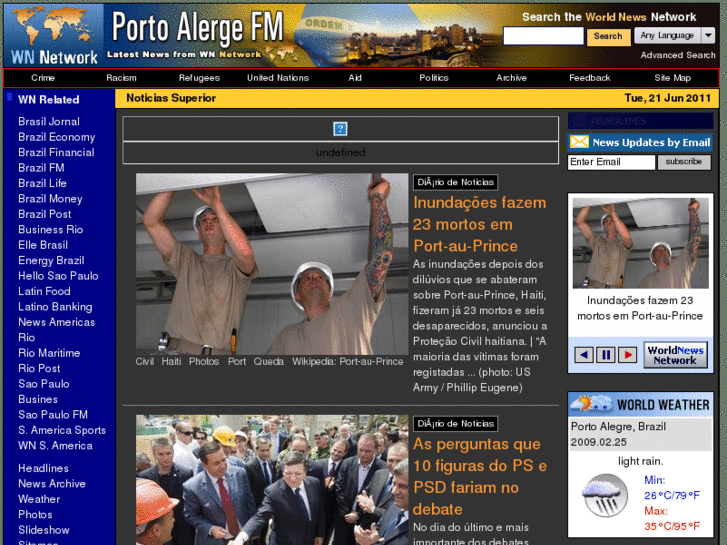The height and width of the screenshot is (545, 727).
Task: Advance to next slide in slideshow
Action: pyautogui.click(x=627, y=355)
